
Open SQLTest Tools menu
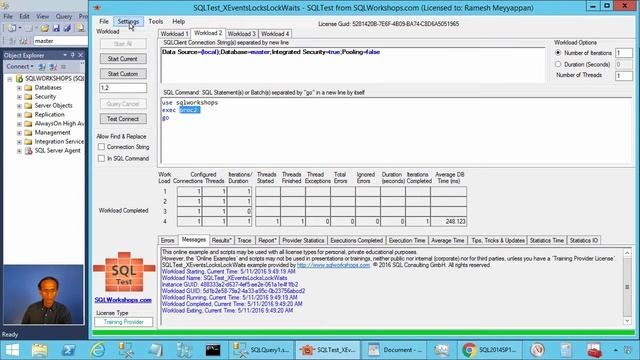pyautogui.click(x=156, y=21)
